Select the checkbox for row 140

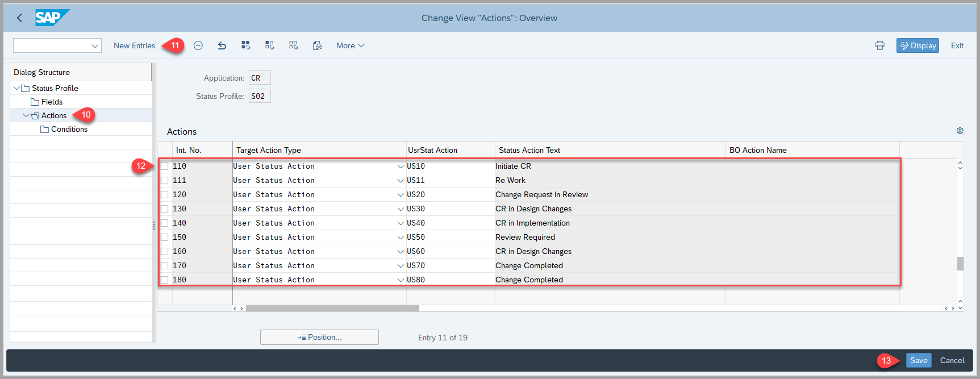[x=165, y=223]
